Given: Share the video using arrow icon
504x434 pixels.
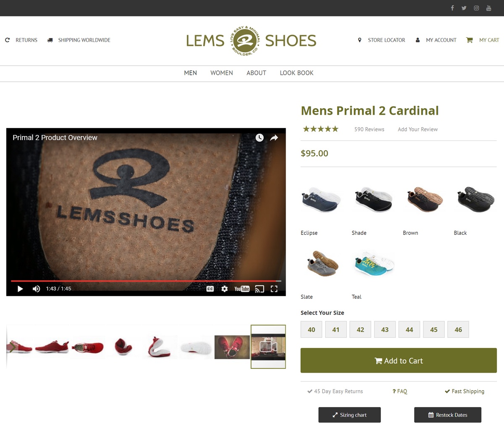Looking at the screenshot, I should pos(274,138).
